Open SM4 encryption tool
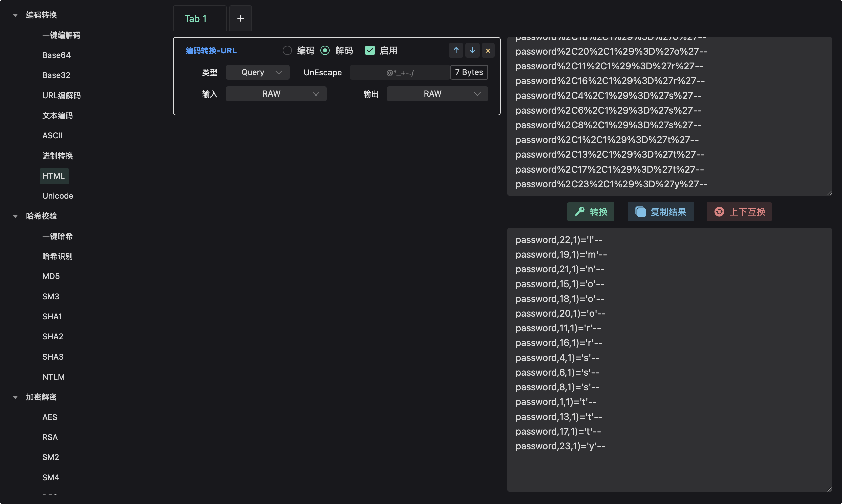 tap(51, 477)
